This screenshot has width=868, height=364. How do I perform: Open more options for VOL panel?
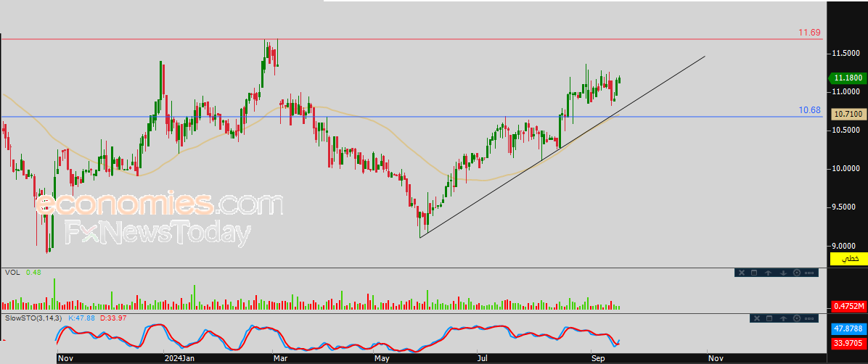[x=809, y=273]
